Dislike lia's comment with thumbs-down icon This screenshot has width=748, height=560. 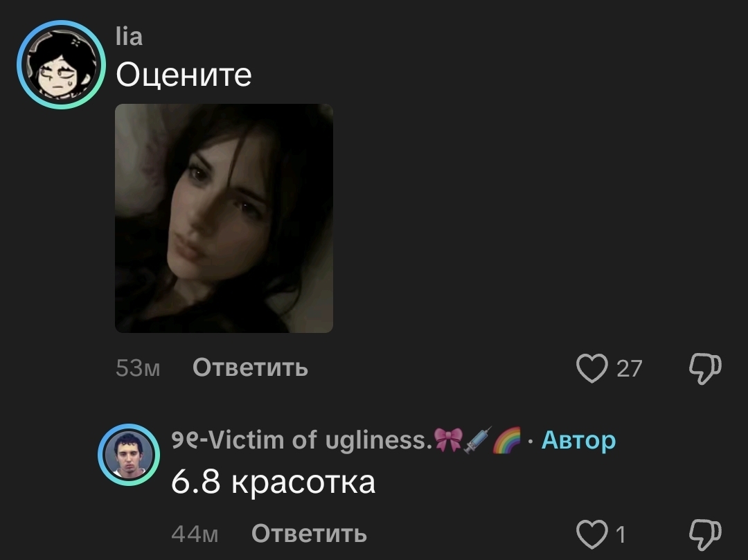click(705, 368)
